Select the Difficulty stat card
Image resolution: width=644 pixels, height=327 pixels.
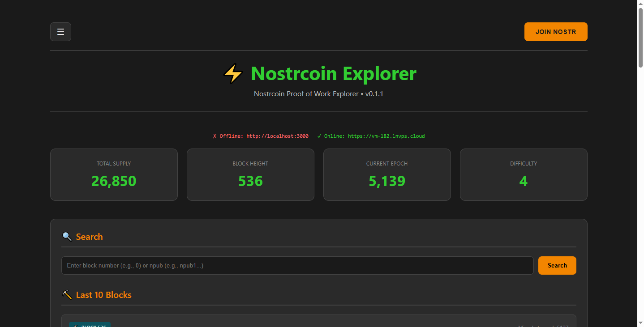point(523,174)
